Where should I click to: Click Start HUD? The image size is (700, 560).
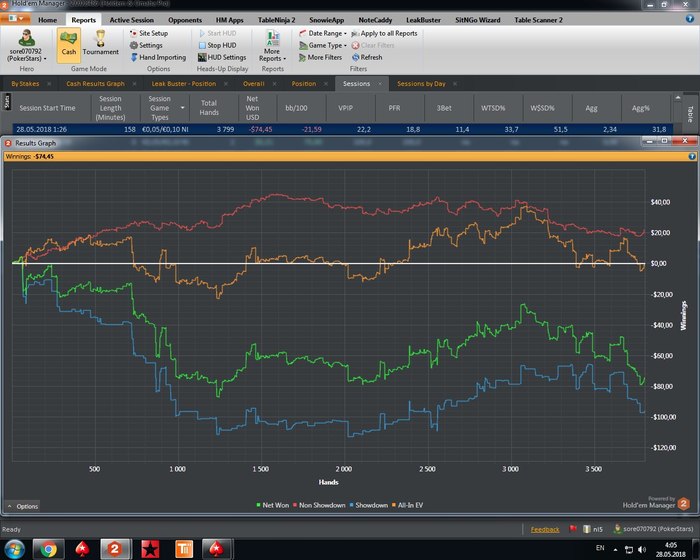[217, 33]
